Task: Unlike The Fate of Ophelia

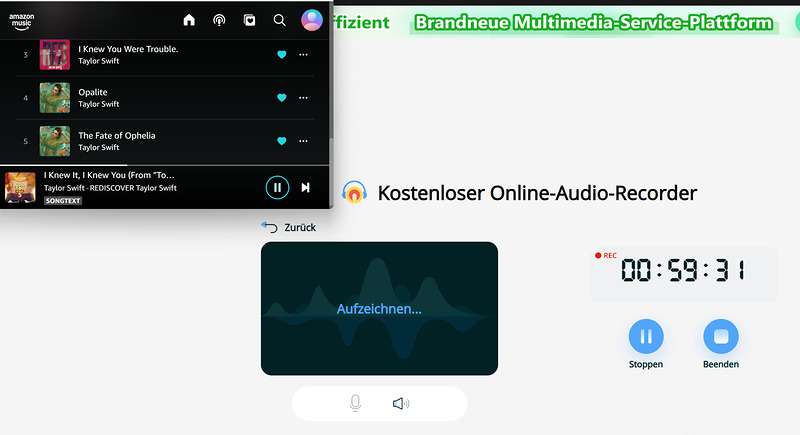Action: point(282,141)
